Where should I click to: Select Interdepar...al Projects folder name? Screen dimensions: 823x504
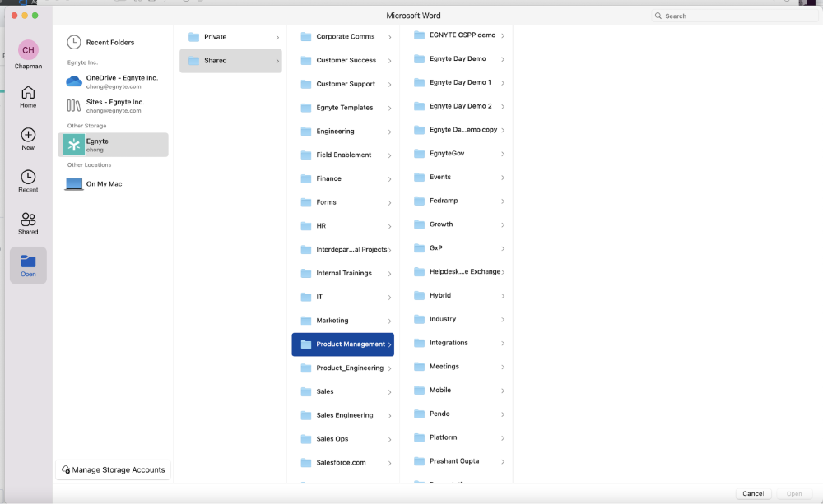pyautogui.click(x=351, y=250)
